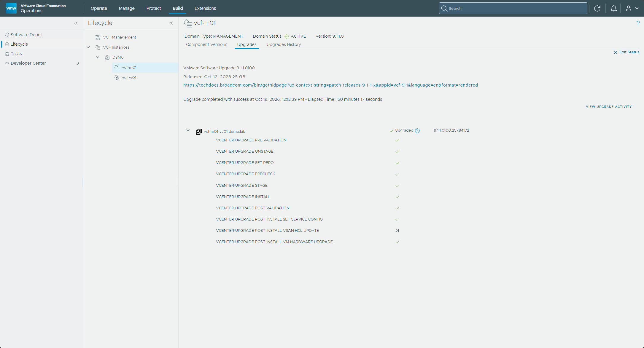
Task: Open the Operate menu
Action: coord(99,8)
